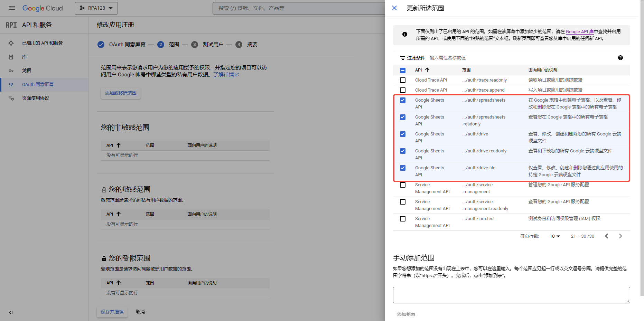
Task: Uncheck the drive.readonly scope checkbox
Action: pos(403,151)
